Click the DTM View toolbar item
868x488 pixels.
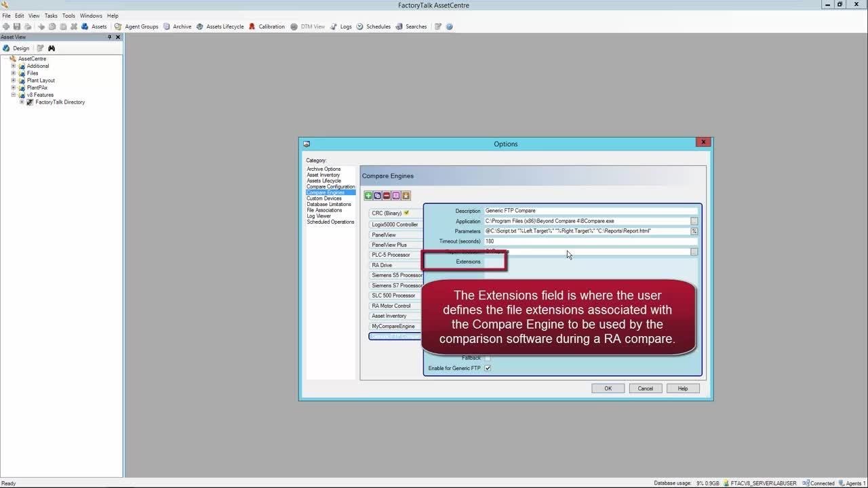(307, 26)
